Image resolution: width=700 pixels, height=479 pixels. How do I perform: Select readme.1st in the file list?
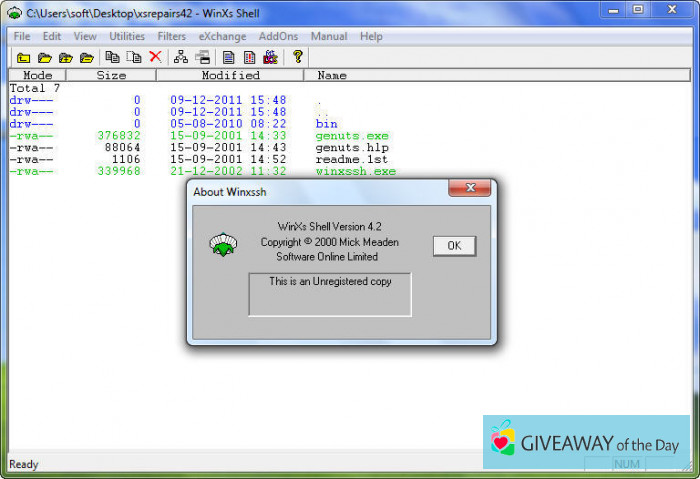point(351,160)
